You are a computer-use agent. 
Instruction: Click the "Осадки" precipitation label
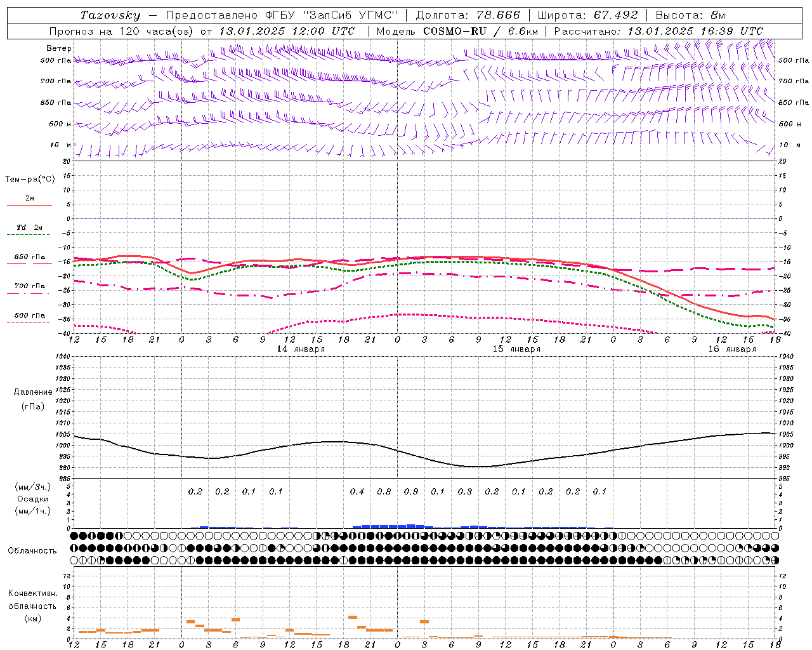33,499
